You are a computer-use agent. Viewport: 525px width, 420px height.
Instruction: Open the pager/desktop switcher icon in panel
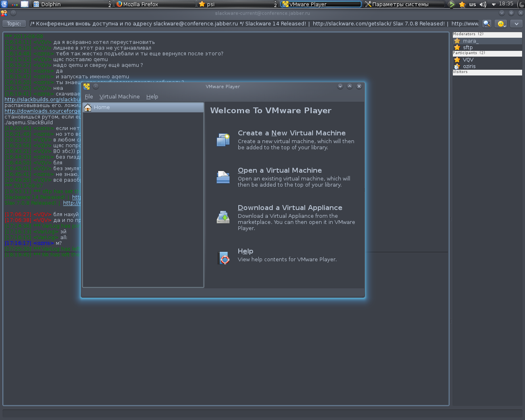[15, 4]
